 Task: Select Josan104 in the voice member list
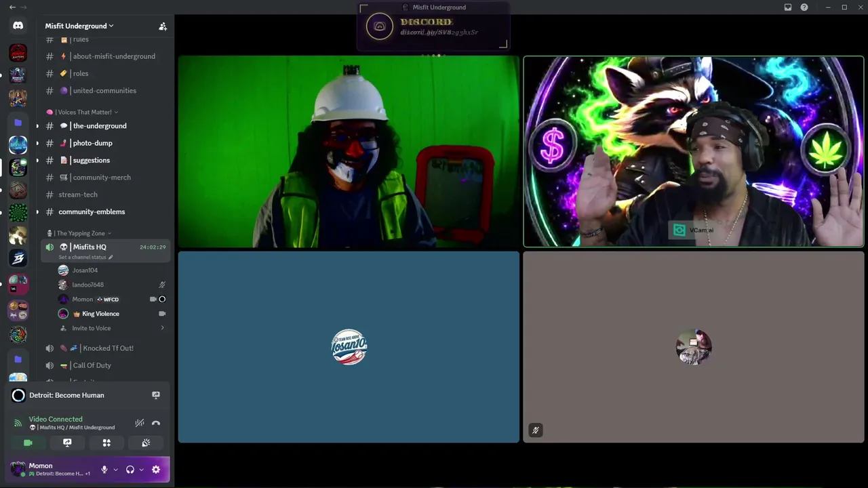point(112,270)
